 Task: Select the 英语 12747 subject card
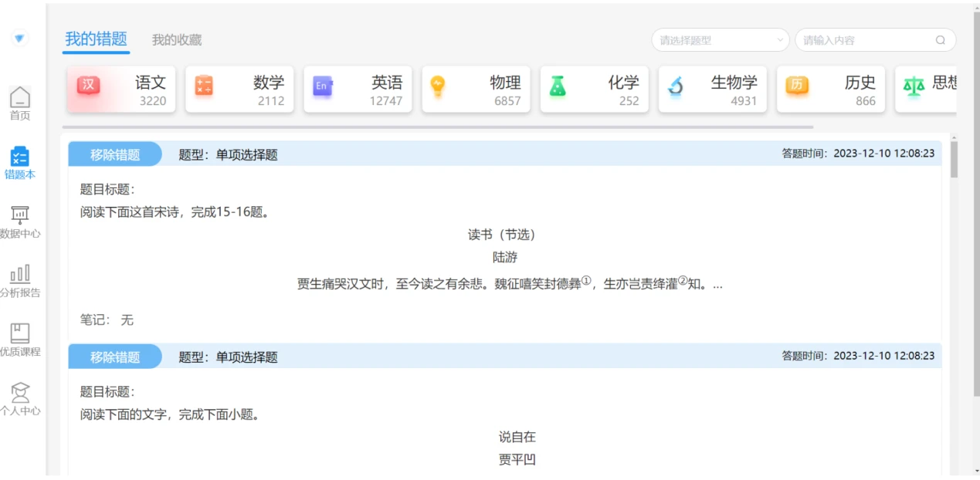point(358,90)
